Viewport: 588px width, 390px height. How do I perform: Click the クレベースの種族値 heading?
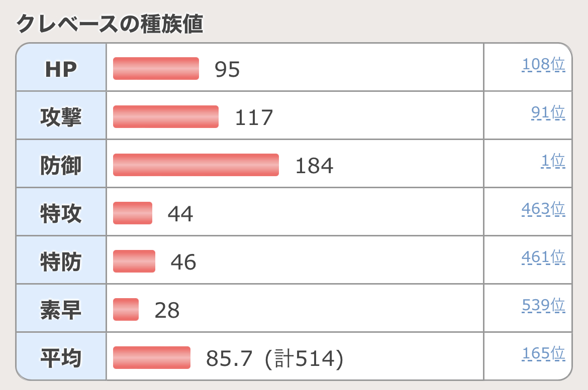pos(110,24)
